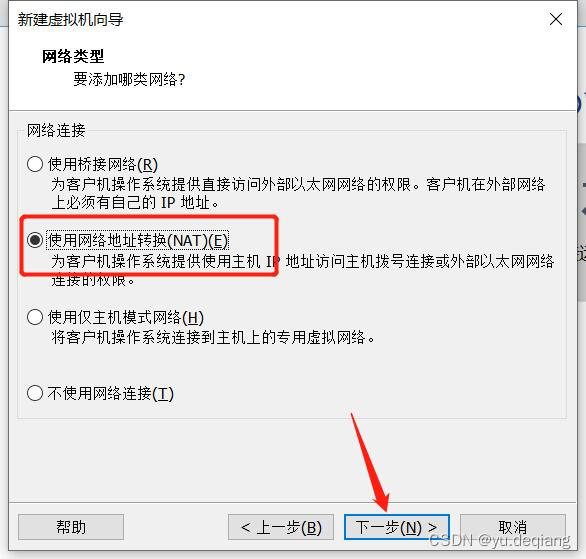Cancel the wizard with the 取消 button

click(x=513, y=527)
